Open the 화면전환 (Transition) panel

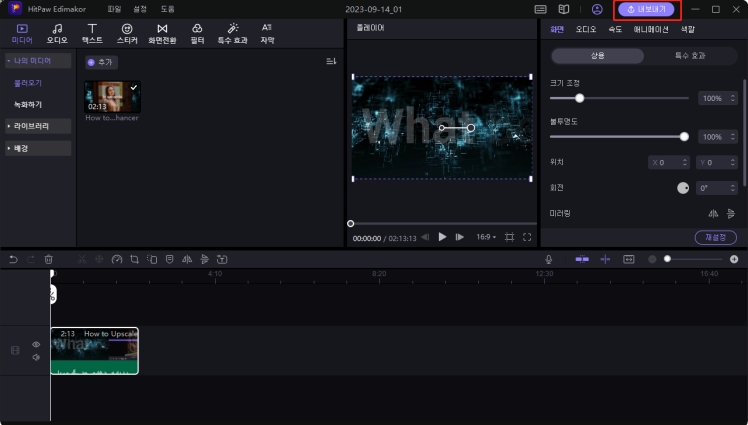coord(162,33)
